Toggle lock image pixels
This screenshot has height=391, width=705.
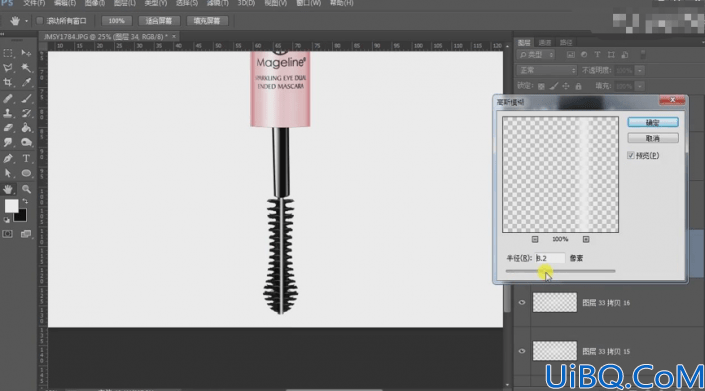(x=554, y=86)
